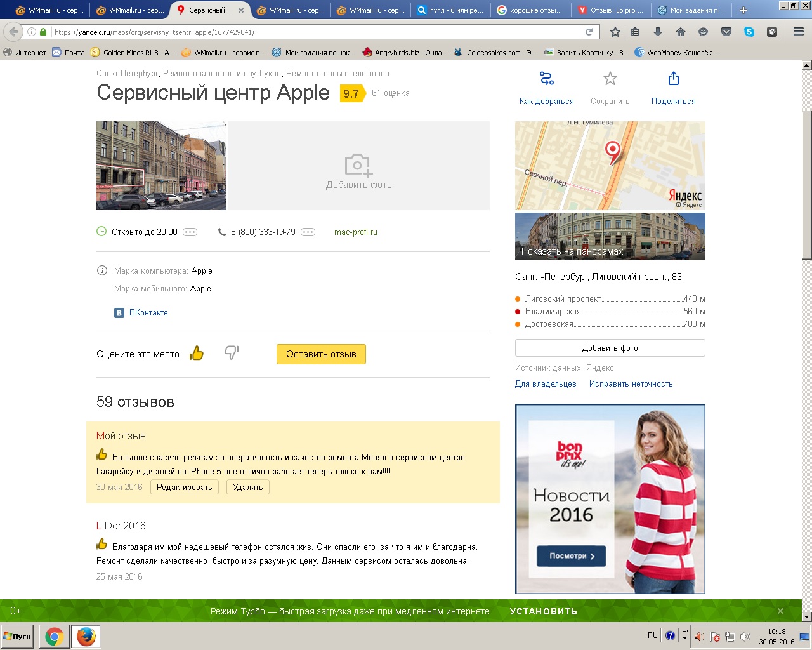Click Посмотри button in bonprix ad
The width and height of the screenshot is (812, 650).
(x=572, y=556)
